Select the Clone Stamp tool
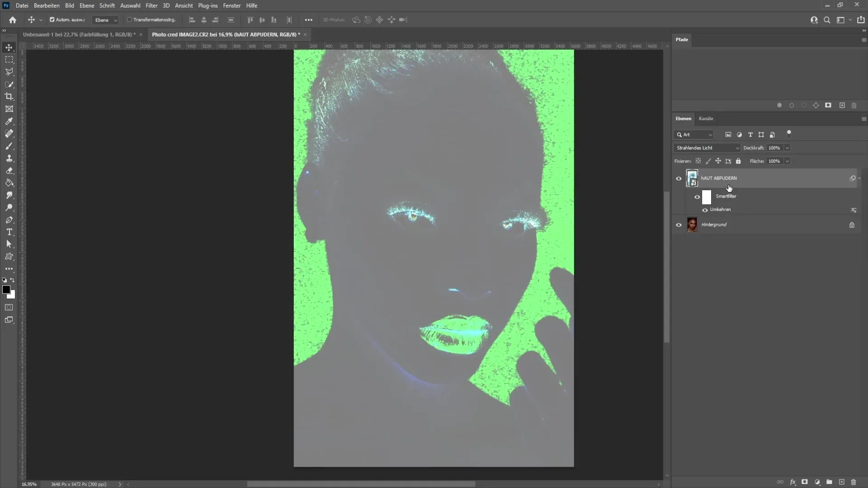 click(x=9, y=158)
